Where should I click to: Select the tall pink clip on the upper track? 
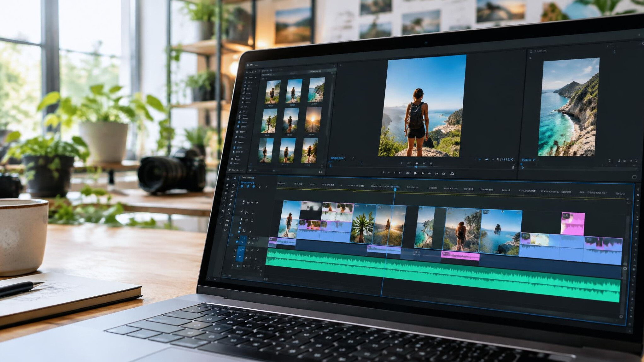pyautogui.click(x=572, y=224)
